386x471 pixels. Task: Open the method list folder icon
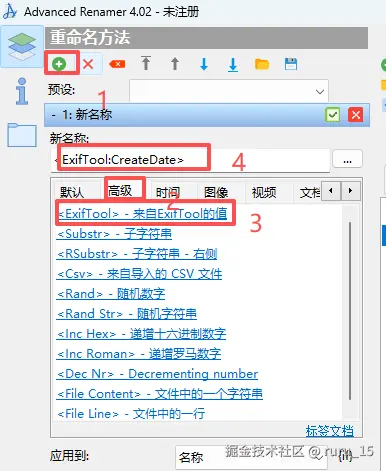262,64
